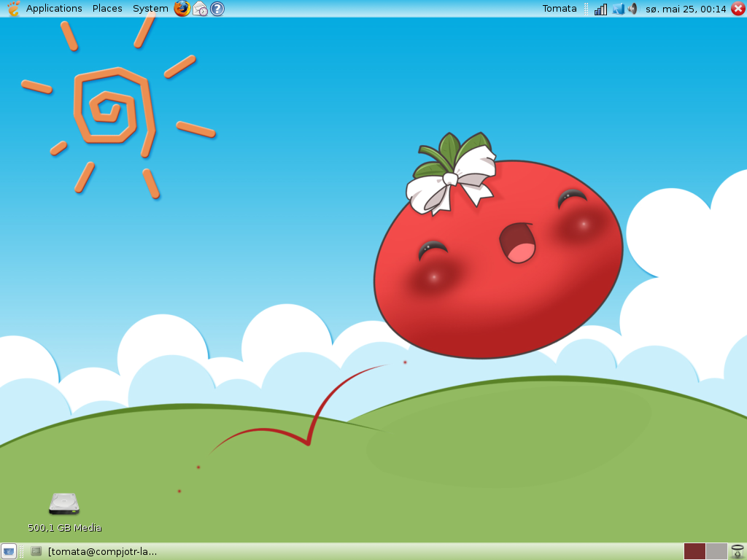This screenshot has width=747, height=560.
Task: Click the volume speaker icon
Action: coord(632,9)
